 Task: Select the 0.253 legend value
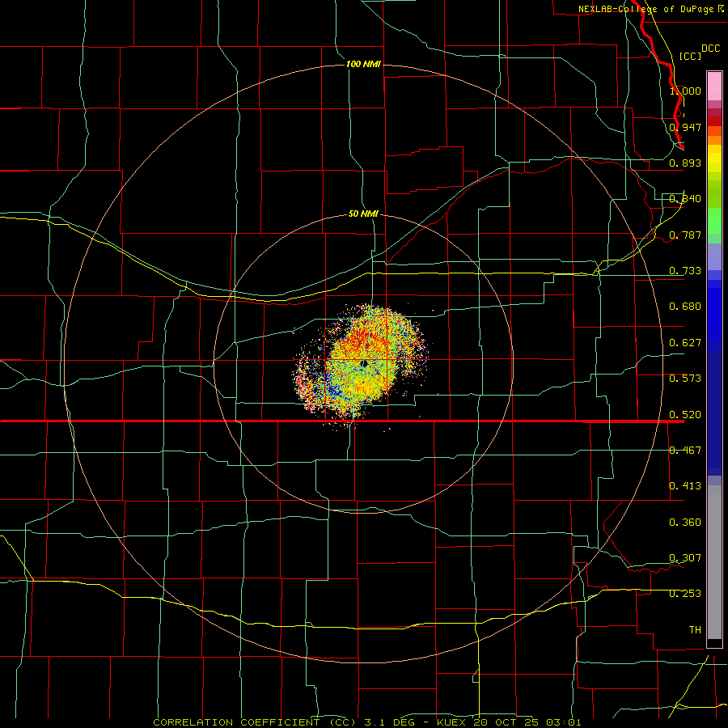coord(685,594)
